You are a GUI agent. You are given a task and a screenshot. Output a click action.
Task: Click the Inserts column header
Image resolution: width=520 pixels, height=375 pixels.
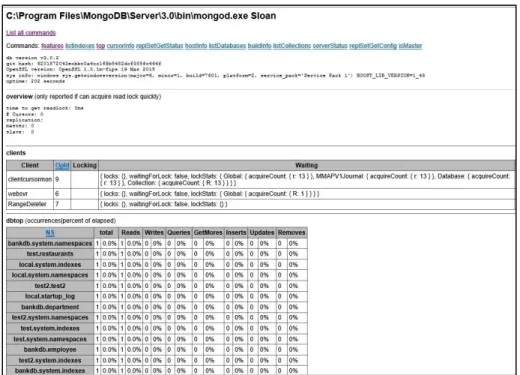(x=236, y=233)
